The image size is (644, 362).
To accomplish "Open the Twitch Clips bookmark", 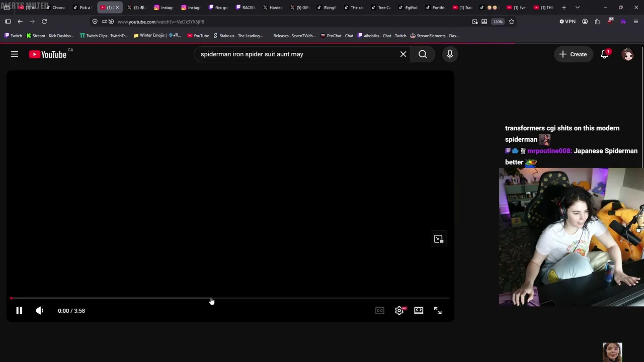I will tap(104, 36).
